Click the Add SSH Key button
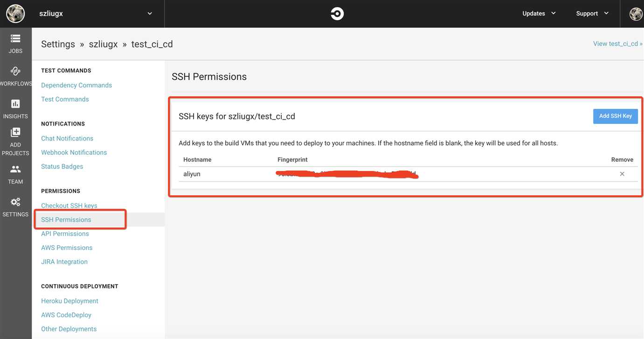Image resolution: width=644 pixels, height=339 pixels. pyautogui.click(x=616, y=116)
